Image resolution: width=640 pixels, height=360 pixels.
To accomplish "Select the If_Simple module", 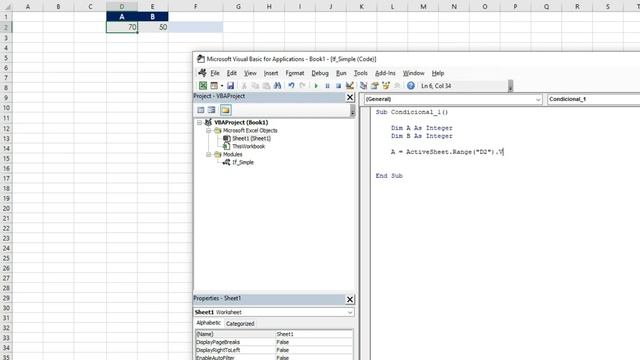I will coord(243,162).
